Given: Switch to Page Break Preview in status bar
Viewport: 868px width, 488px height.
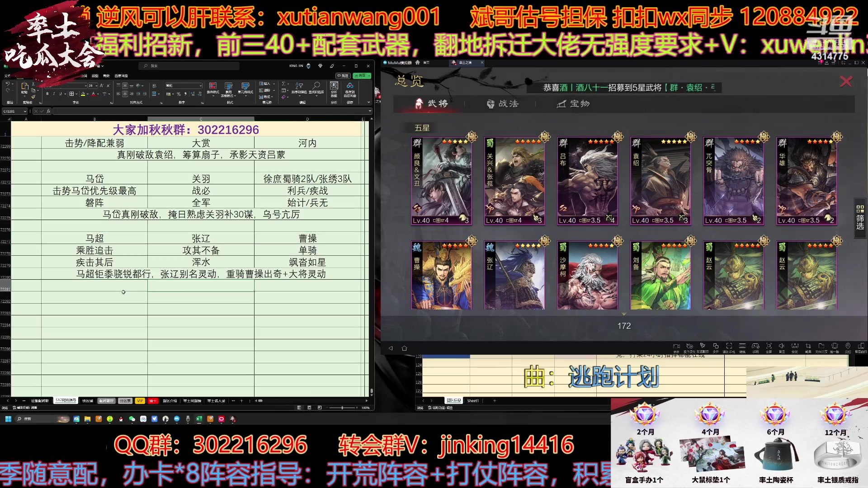Looking at the screenshot, I should (320, 408).
